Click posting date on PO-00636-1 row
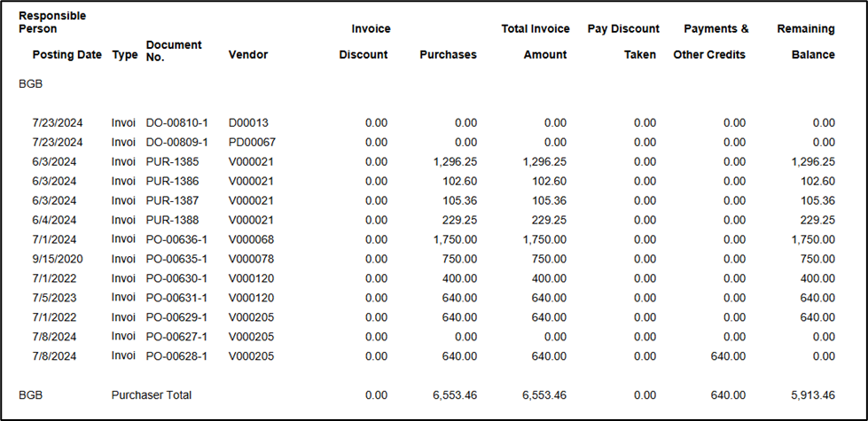This screenshot has width=868, height=421. 54,239
